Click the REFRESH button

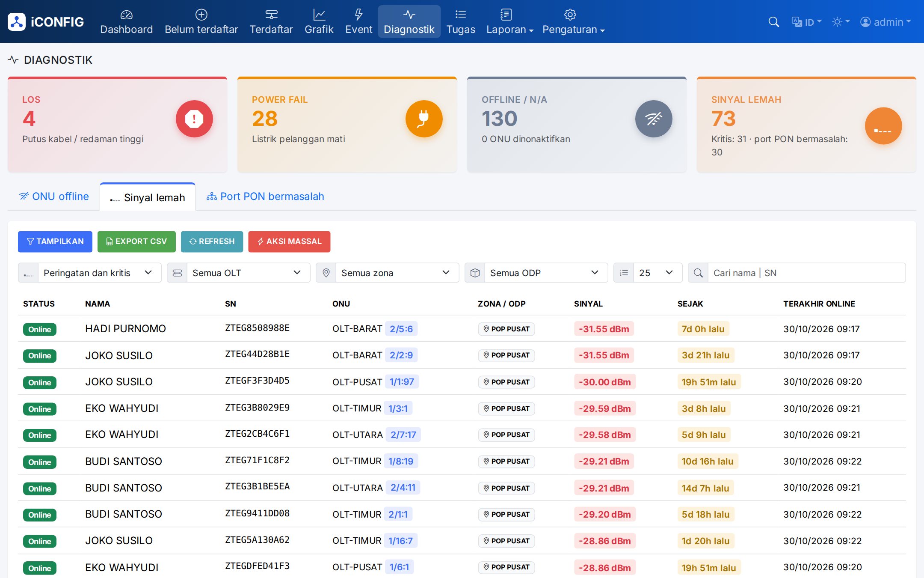point(212,241)
